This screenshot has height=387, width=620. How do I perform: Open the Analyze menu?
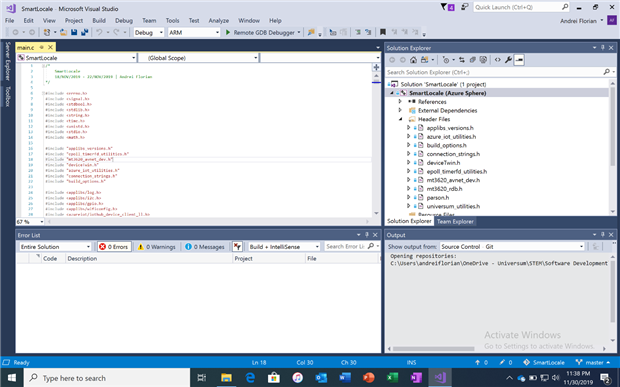[219, 21]
